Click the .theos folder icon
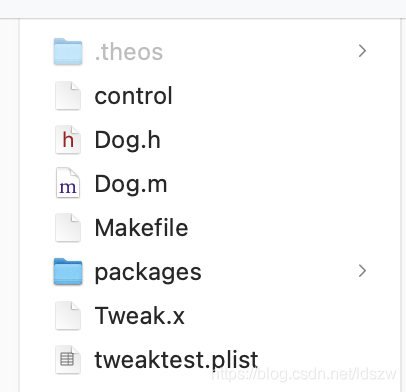The image size is (406, 392). 68,51
